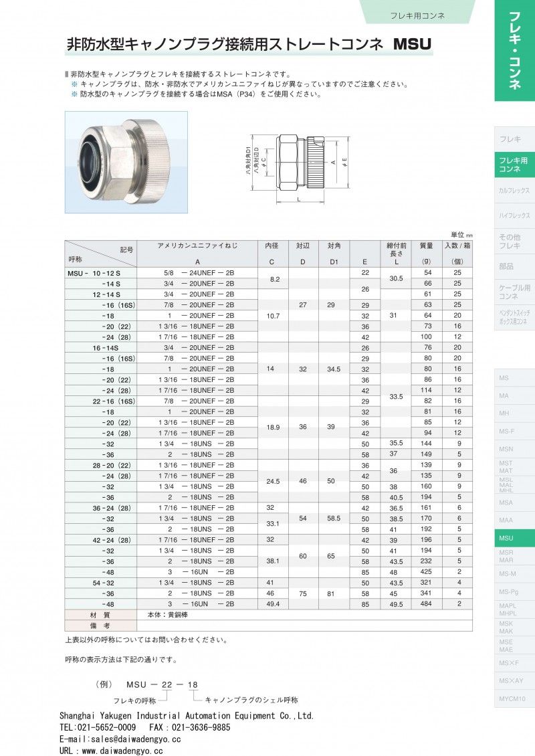Click the green フレキ・コンネ chapter tab
The image size is (535, 756).
(x=514, y=50)
